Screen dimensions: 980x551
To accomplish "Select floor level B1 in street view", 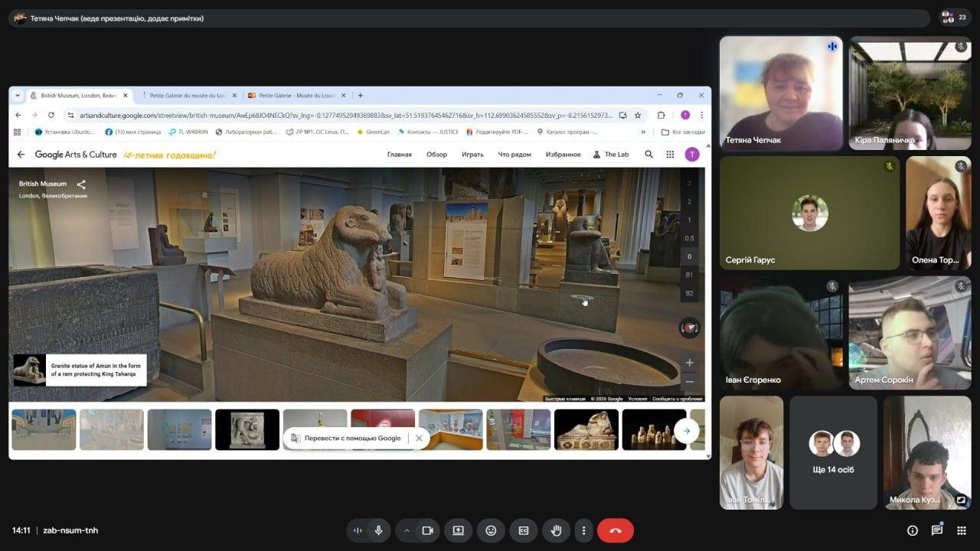I will (689, 275).
